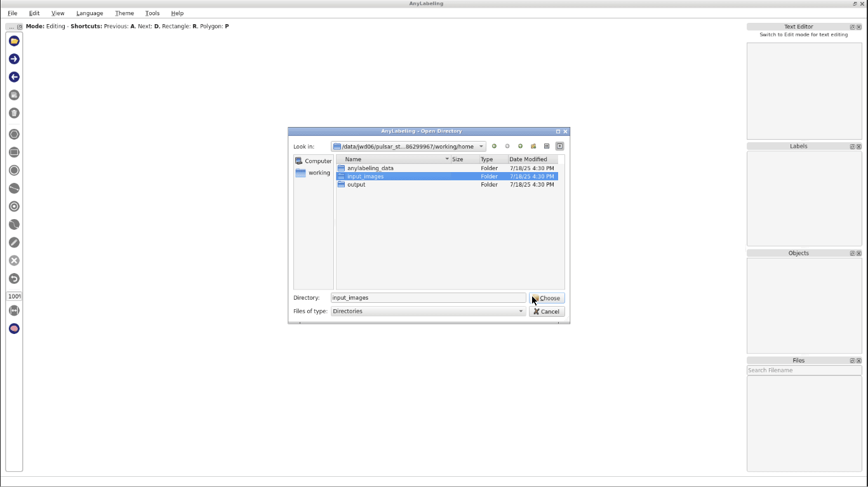The width and height of the screenshot is (868, 487).
Task: Open the Tools menu
Action: point(152,13)
